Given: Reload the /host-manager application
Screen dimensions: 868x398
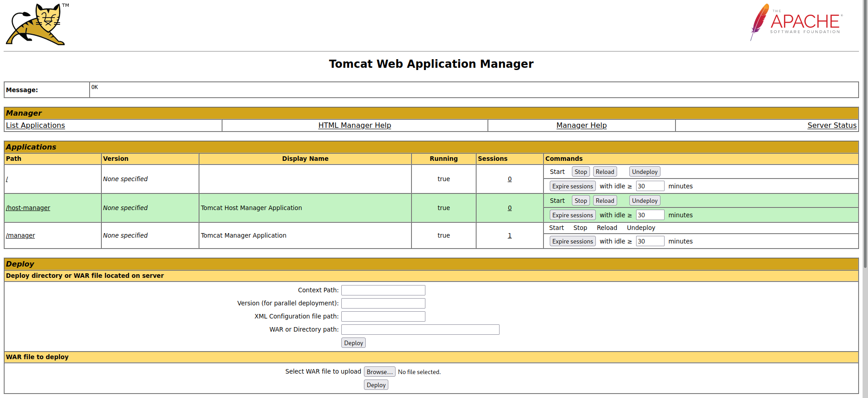Looking at the screenshot, I should [x=605, y=201].
